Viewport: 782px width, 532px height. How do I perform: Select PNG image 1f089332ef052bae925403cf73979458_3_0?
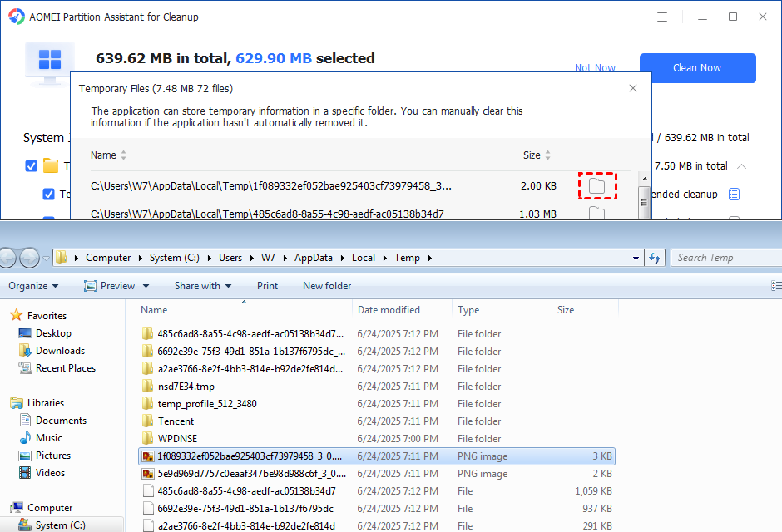tap(377, 456)
